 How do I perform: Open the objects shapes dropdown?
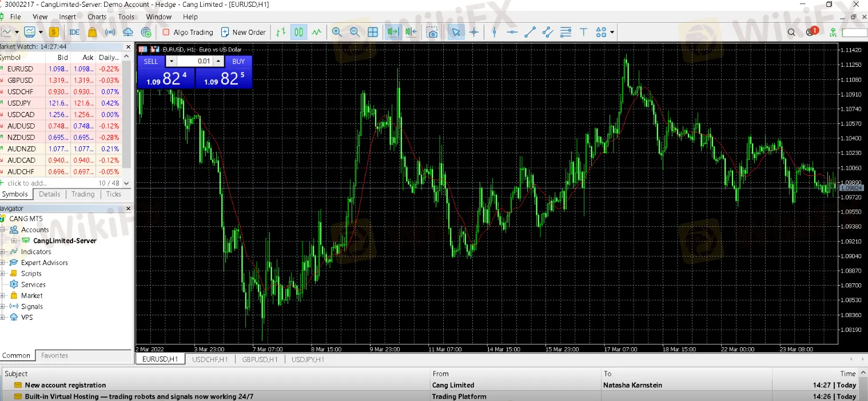coord(611,32)
